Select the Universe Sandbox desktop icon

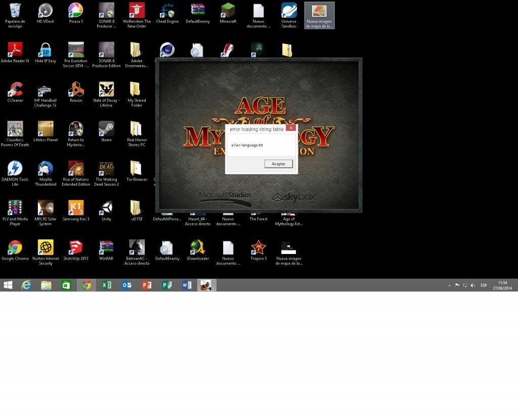289,15
